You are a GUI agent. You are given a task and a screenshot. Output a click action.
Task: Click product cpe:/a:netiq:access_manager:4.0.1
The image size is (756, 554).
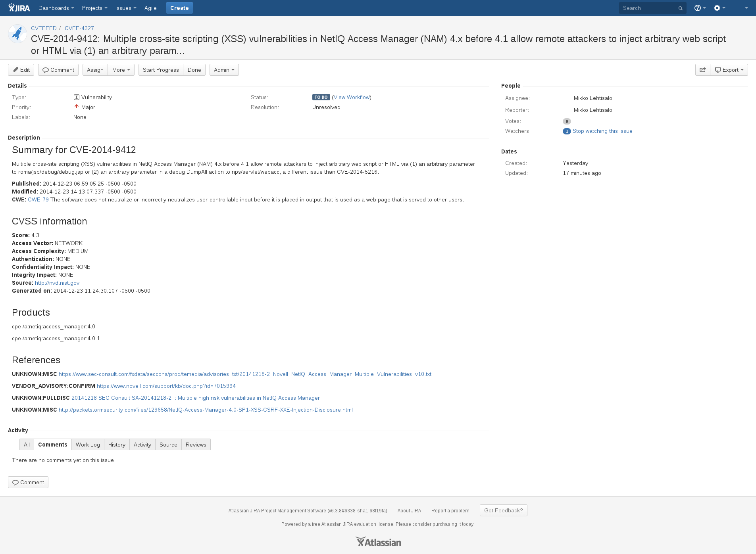pos(56,338)
